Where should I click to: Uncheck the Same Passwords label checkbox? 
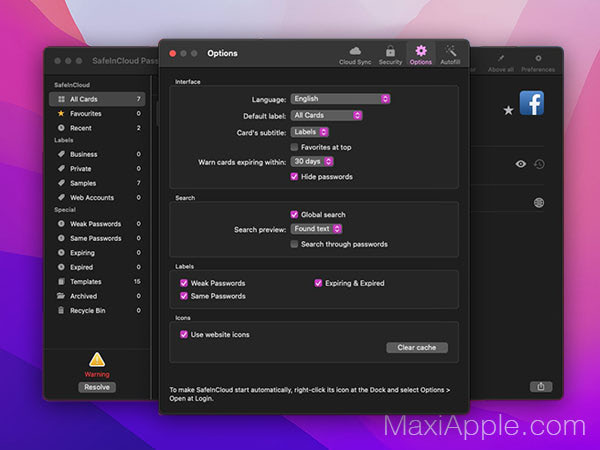(184, 296)
